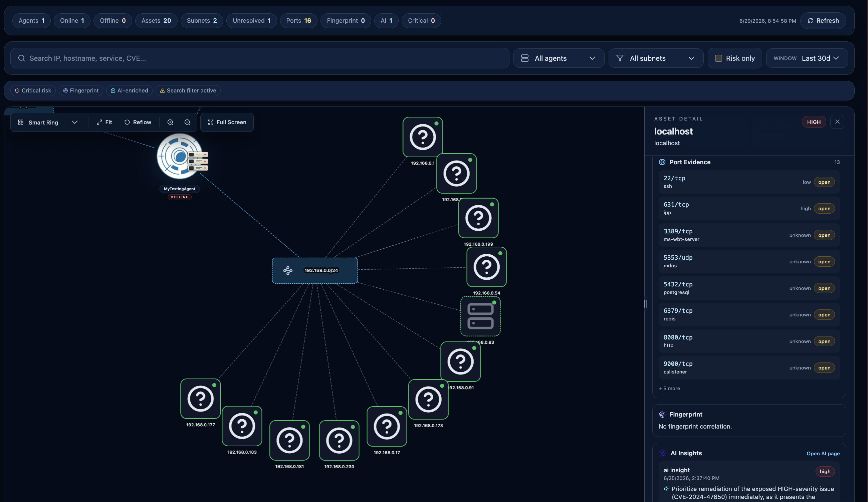Image resolution: width=868 pixels, height=502 pixels.
Task: Open the AI page link
Action: tap(823, 454)
